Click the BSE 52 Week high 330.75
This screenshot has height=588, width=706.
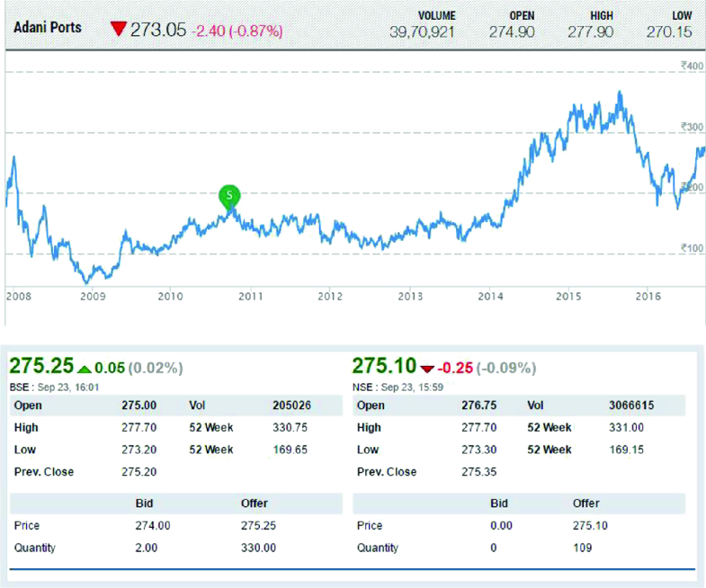[290, 427]
